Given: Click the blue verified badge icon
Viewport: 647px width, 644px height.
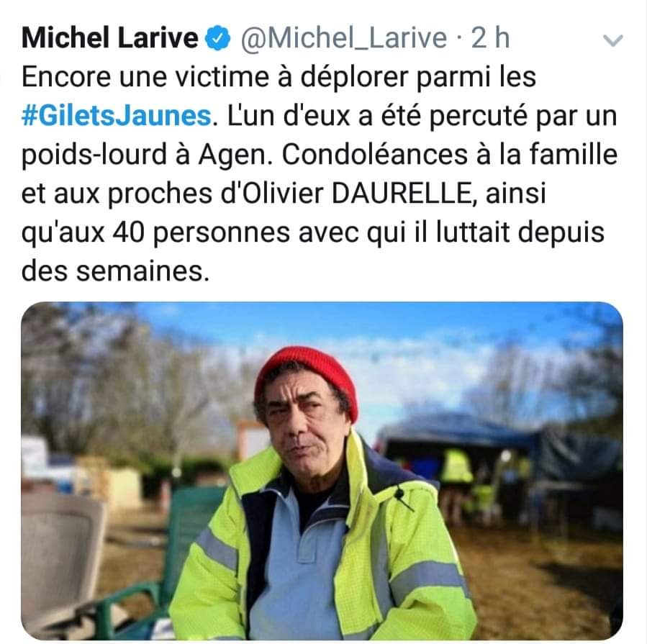Looking at the screenshot, I should [217, 38].
